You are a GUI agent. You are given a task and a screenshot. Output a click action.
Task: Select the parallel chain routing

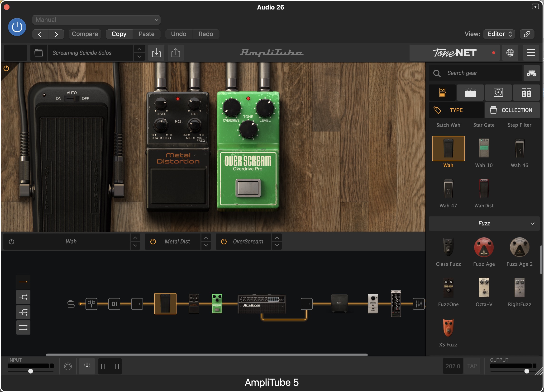pos(23,327)
